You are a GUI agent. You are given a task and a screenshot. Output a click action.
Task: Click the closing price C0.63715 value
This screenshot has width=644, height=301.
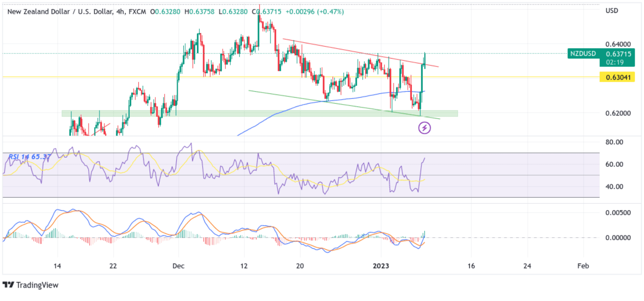(266, 11)
